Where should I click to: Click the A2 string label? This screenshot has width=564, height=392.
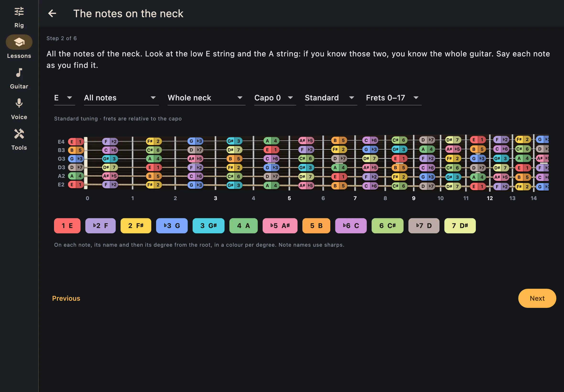[x=61, y=176]
